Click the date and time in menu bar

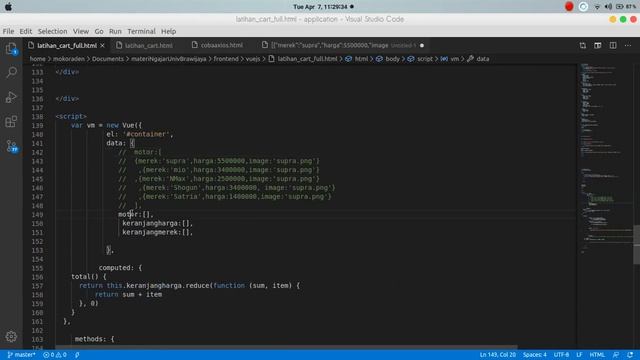click(x=320, y=7)
